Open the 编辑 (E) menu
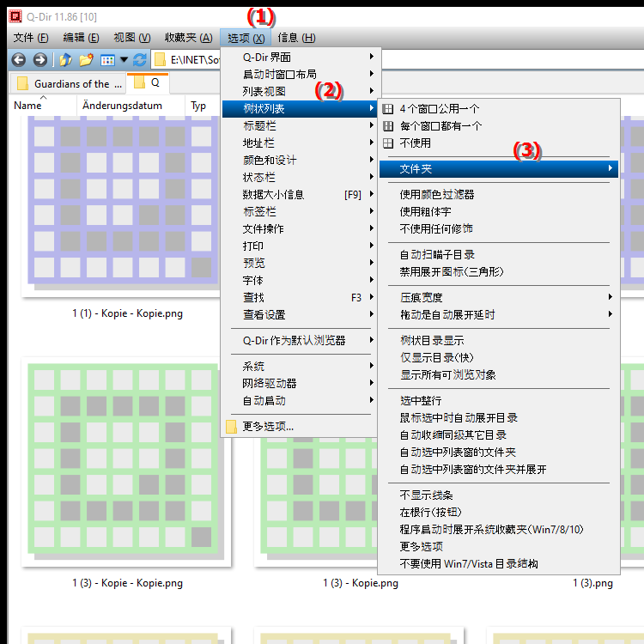The height and width of the screenshot is (644, 644). click(81, 38)
